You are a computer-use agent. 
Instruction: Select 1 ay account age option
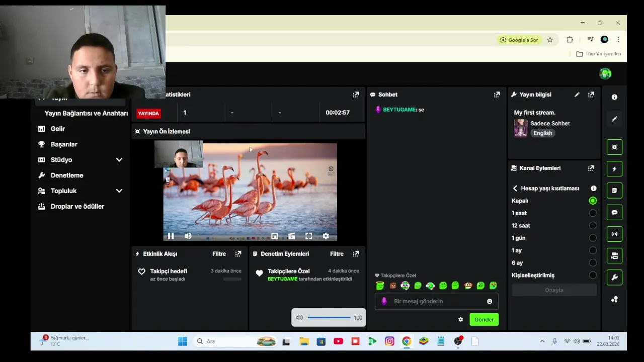coord(593,250)
